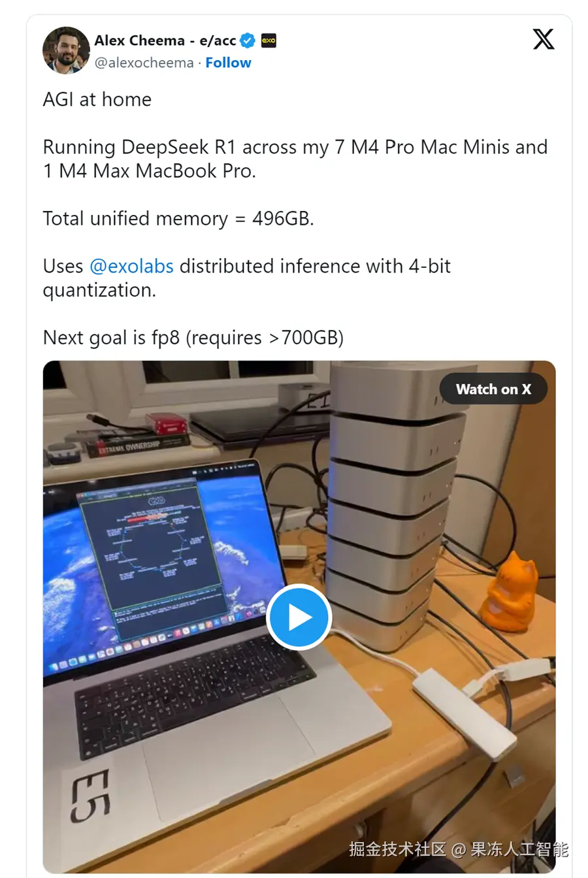
Task: Click the yellow exo affiliation badge
Action: coord(269,41)
